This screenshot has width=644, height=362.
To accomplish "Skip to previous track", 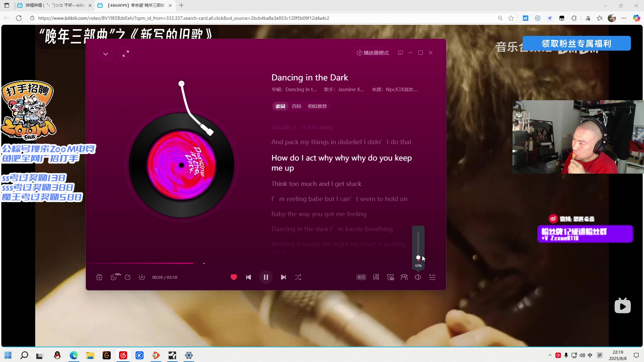I will coord(249,278).
